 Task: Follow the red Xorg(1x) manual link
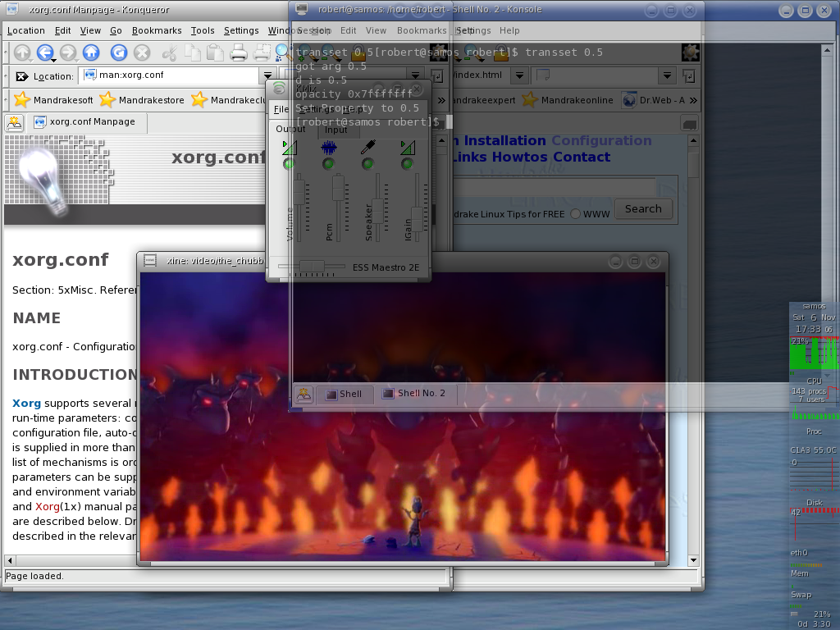(x=47, y=506)
